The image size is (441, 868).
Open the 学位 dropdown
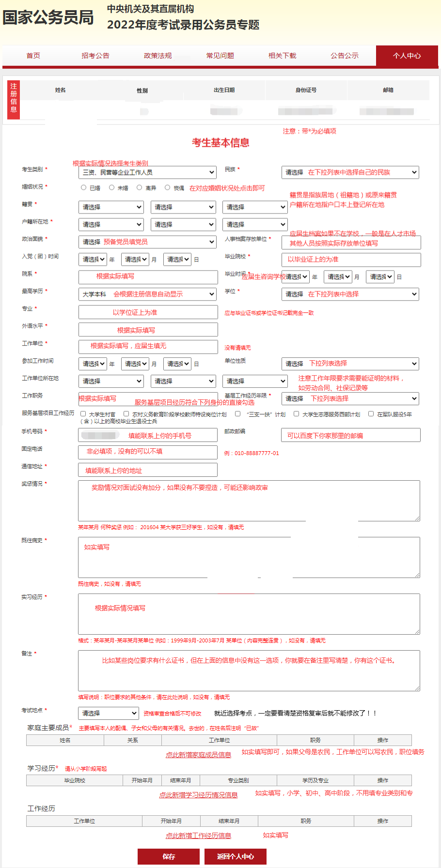tap(350, 294)
